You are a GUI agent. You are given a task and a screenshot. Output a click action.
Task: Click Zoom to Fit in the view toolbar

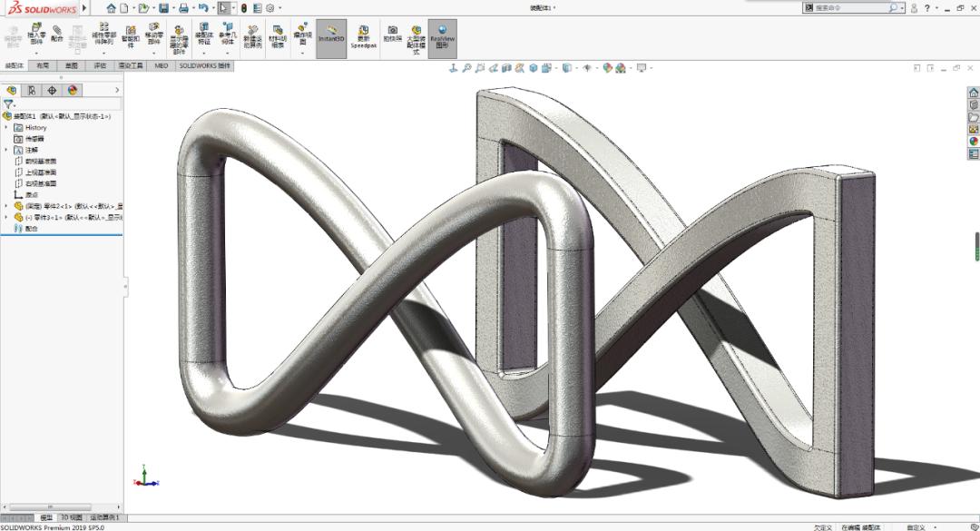[466, 66]
